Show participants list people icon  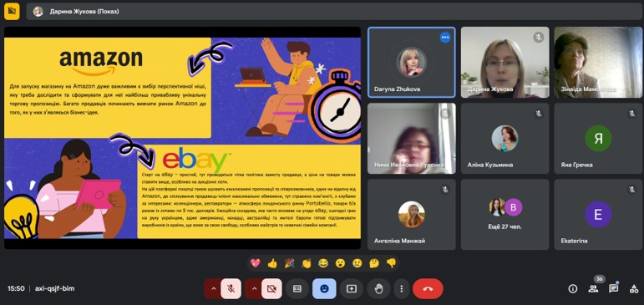[x=593, y=288]
